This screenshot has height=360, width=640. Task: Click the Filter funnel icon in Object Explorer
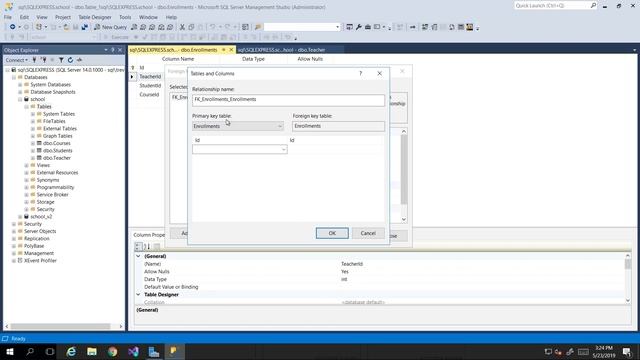click(x=61, y=60)
